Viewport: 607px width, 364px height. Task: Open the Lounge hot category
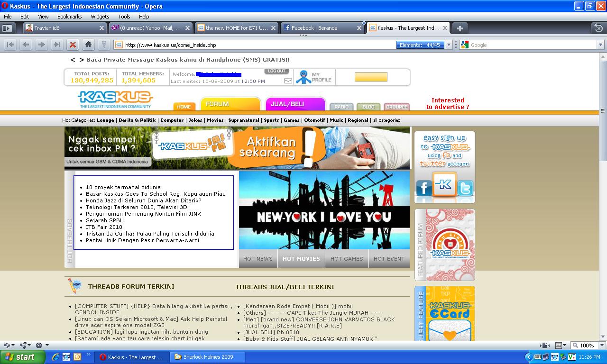(x=105, y=120)
